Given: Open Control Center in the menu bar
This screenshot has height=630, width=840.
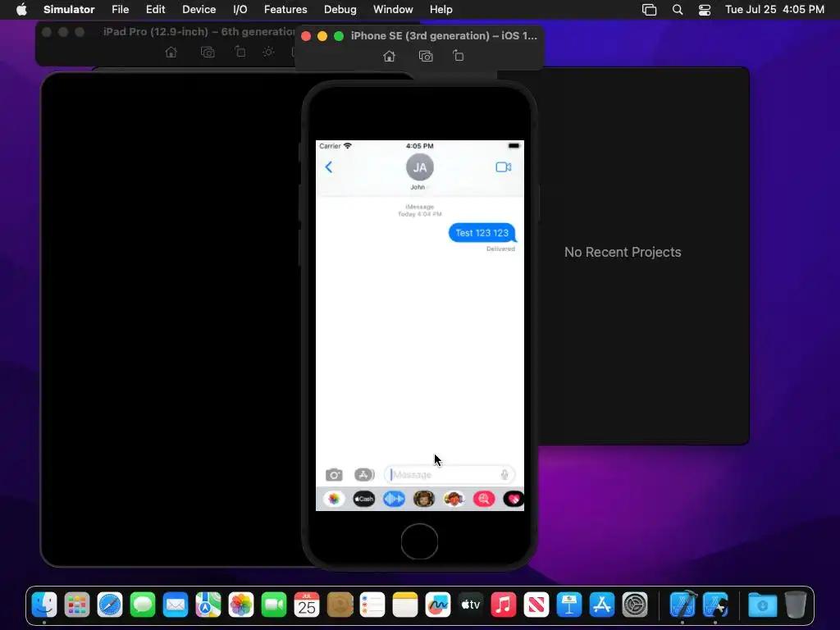Looking at the screenshot, I should tap(705, 10).
